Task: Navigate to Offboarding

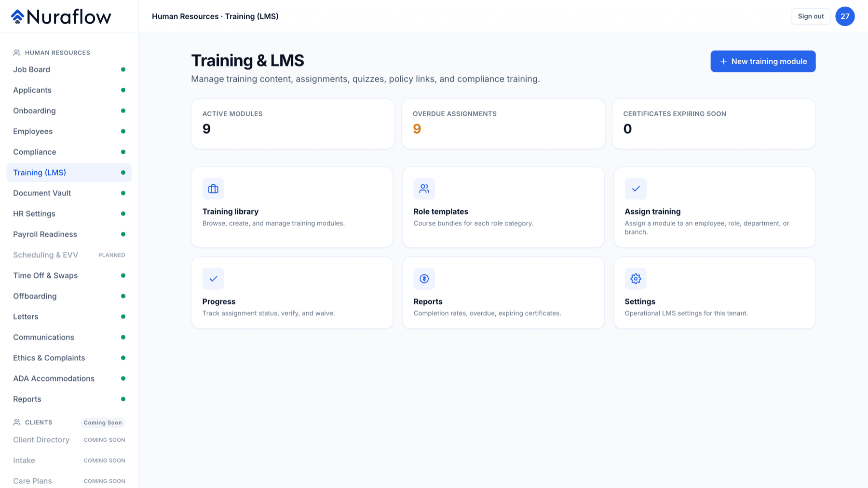Action: point(69,296)
